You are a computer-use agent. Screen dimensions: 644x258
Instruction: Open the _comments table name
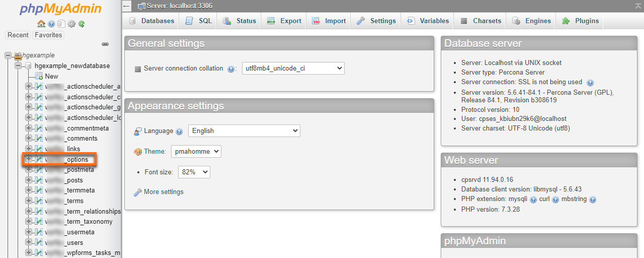(x=71, y=139)
